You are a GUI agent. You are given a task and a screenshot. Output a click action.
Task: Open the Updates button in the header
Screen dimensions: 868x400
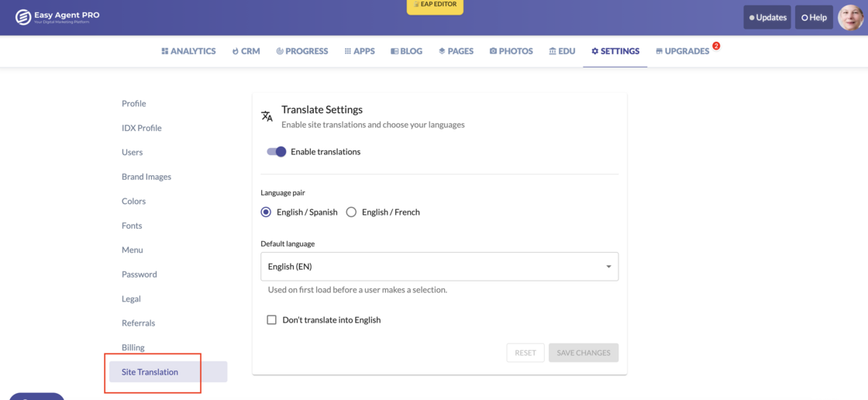(767, 18)
